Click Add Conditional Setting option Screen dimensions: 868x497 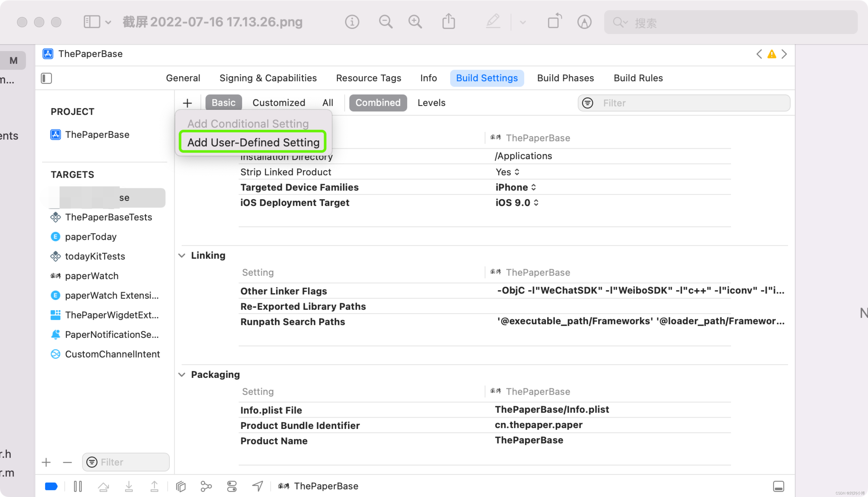[248, 123]
